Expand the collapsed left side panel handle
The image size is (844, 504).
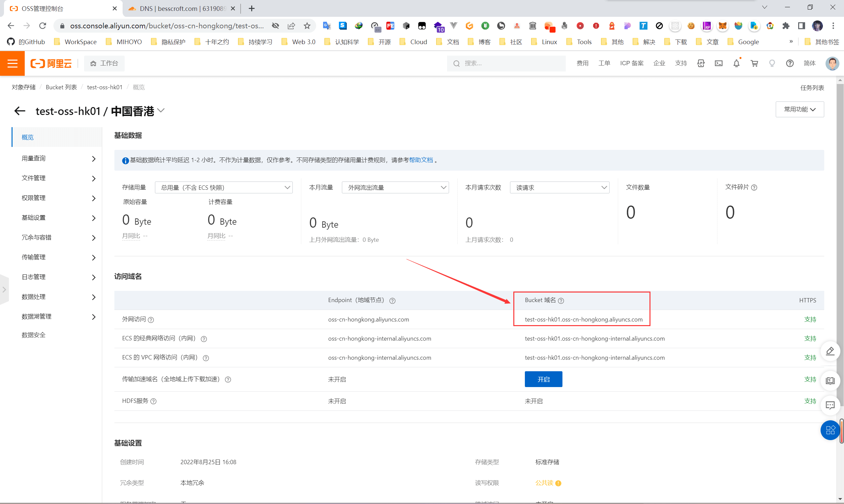coord(4,290)
